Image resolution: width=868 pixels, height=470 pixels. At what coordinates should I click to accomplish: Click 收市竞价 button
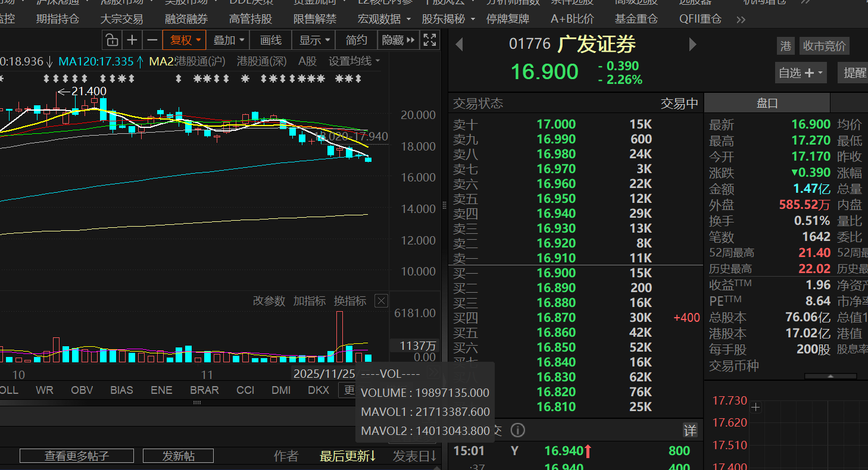pos(824,46)
